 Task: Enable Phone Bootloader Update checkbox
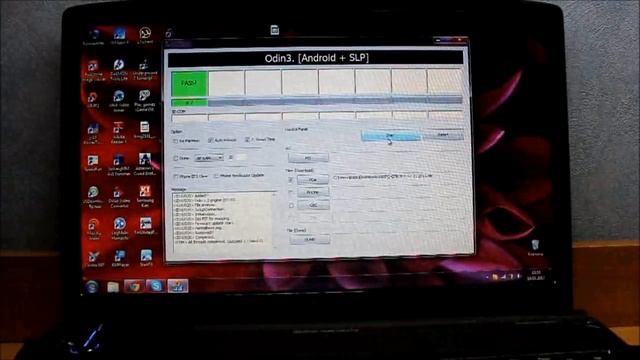[x=216, y=176]
